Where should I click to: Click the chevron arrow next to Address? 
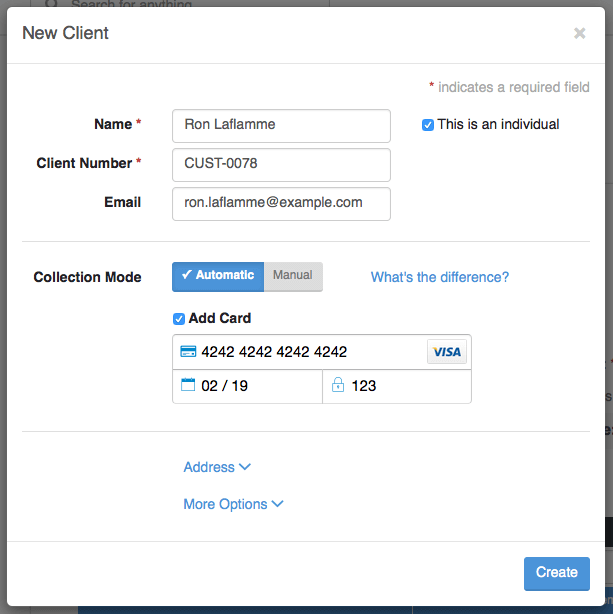(245, 466)
